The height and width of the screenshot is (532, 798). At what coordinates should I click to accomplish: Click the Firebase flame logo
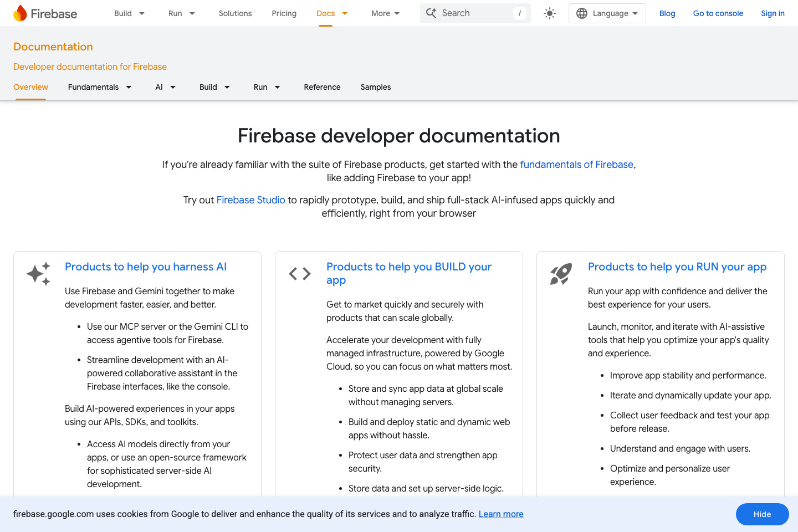(20, 12)
